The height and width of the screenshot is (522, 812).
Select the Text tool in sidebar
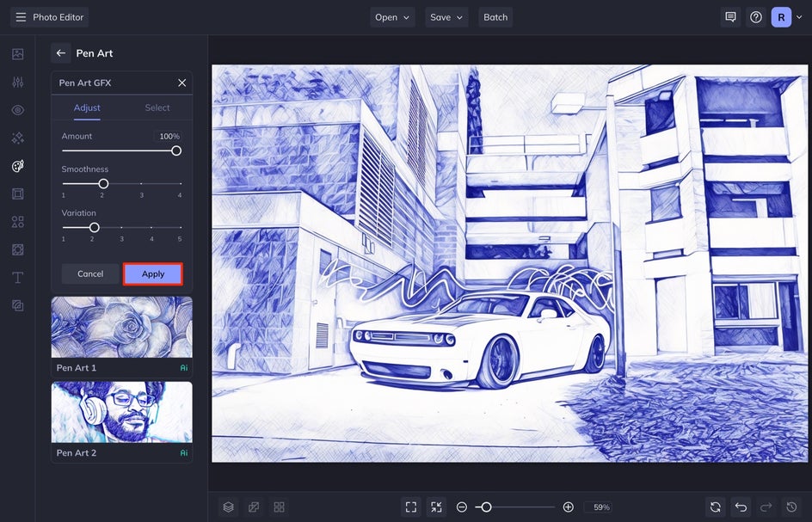point(17,278)
